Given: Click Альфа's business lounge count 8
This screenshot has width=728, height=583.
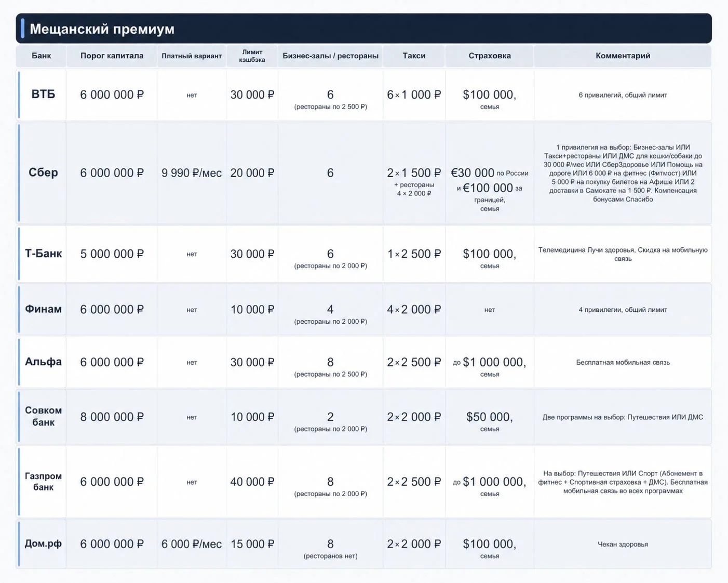Looking at the screenshot, I should click(x=330, y=362).
